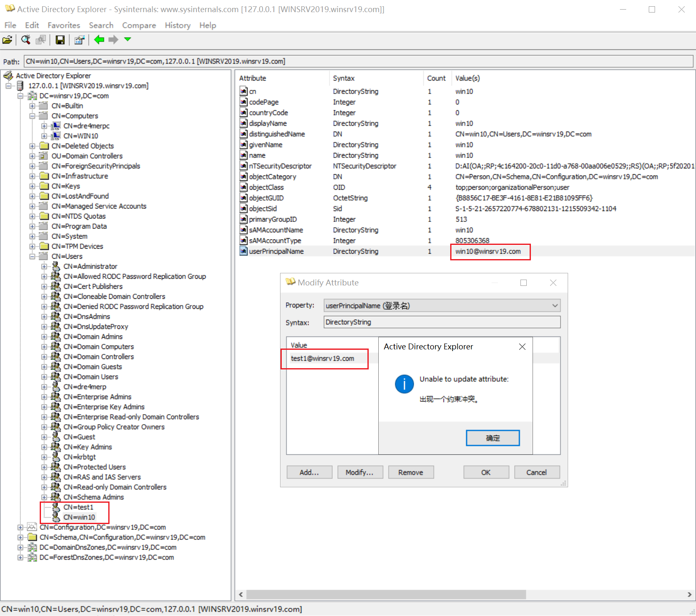The width and height of the screenshot is (696, 616).
Task: Click the disabled copy toolbar icon
Action: [41, 40]
